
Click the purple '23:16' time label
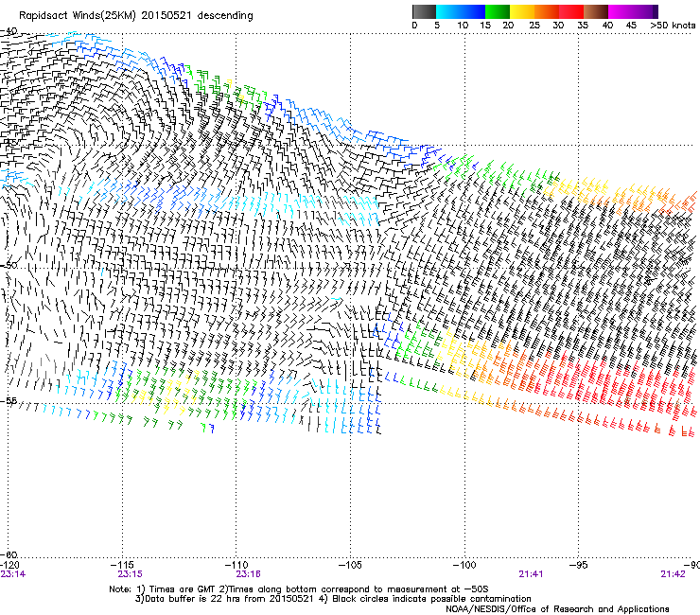pyautogui.click(x=248, y=574)
